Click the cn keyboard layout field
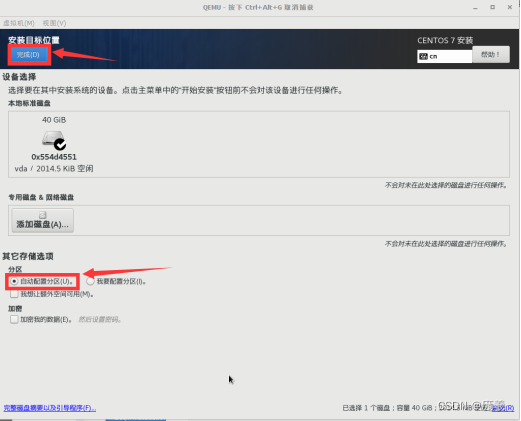The height and width of the screenshot is (421, 521). 445,56
